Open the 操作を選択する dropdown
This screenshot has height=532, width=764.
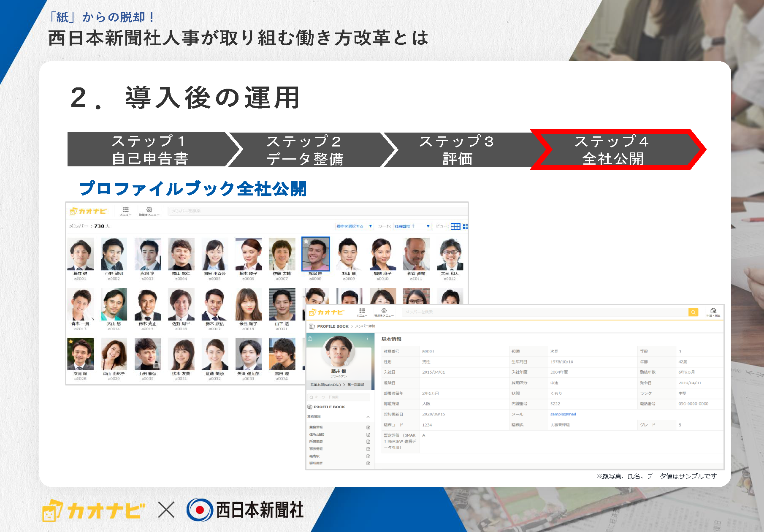tap(354, 226)
